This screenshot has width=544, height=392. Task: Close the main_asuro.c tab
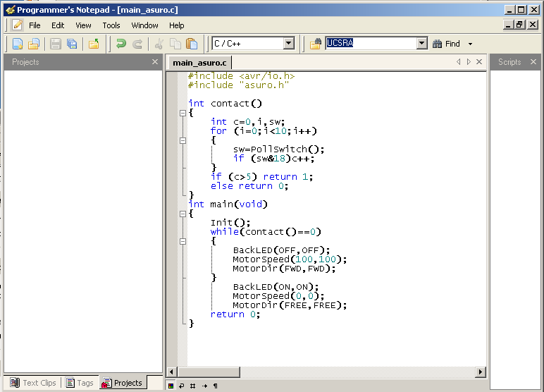pyautogui.click(x=479, y=62)
